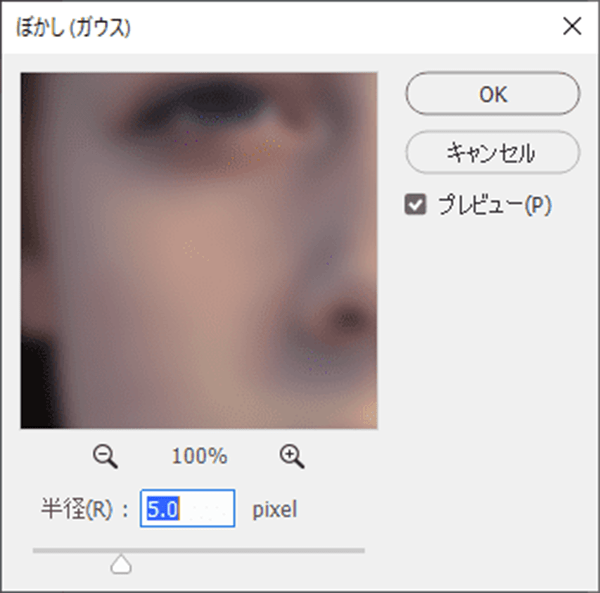Toggle the プレビュー(P) checkbox

[415, 205]
